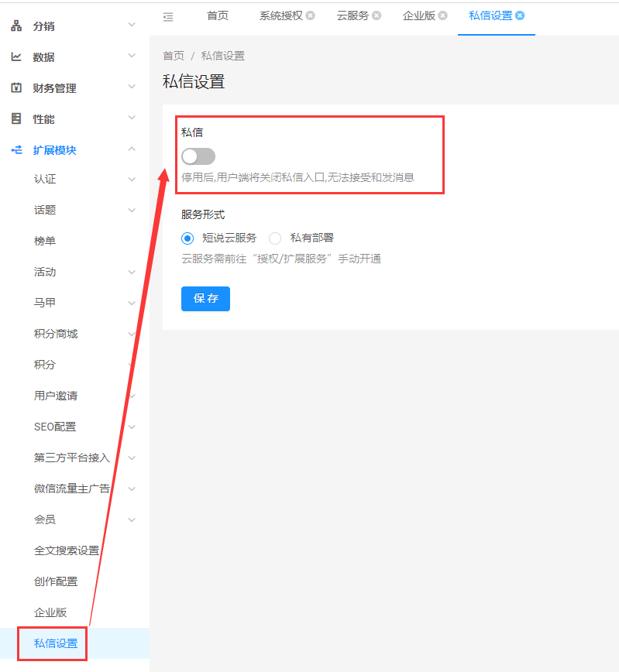Click the 性能 server icon

16,118
